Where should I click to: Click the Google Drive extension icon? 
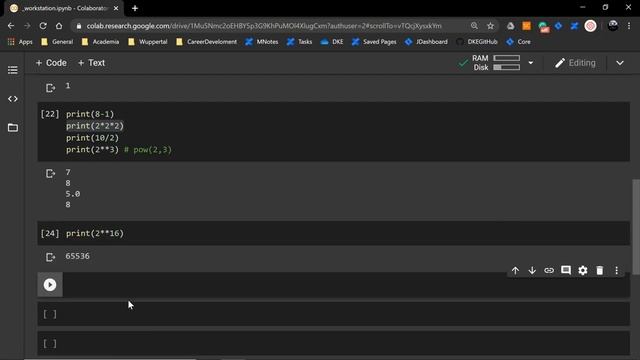coord(510,26)
